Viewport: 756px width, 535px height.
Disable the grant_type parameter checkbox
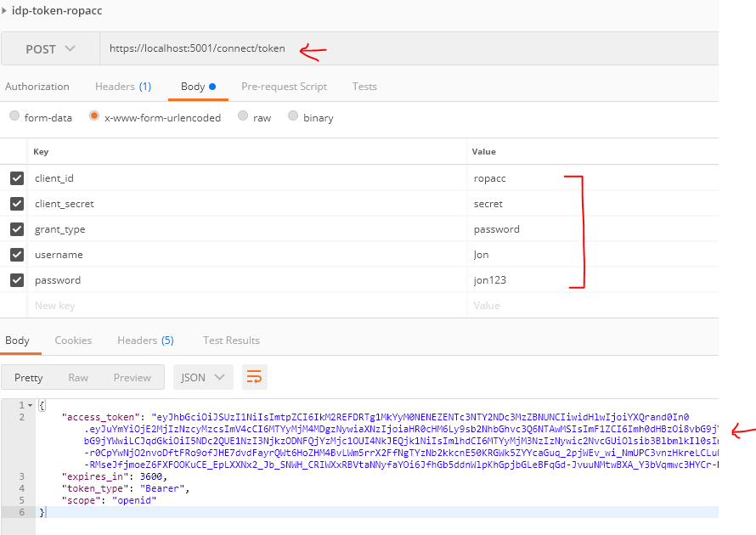coord(17,229)
